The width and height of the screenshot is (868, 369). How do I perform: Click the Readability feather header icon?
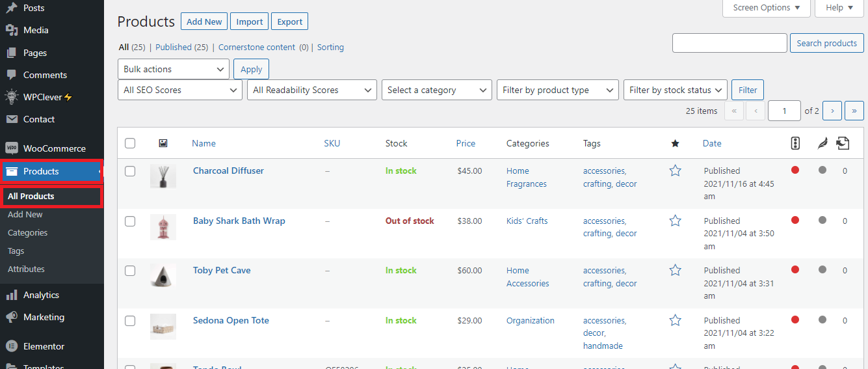[x=822, y=143]
